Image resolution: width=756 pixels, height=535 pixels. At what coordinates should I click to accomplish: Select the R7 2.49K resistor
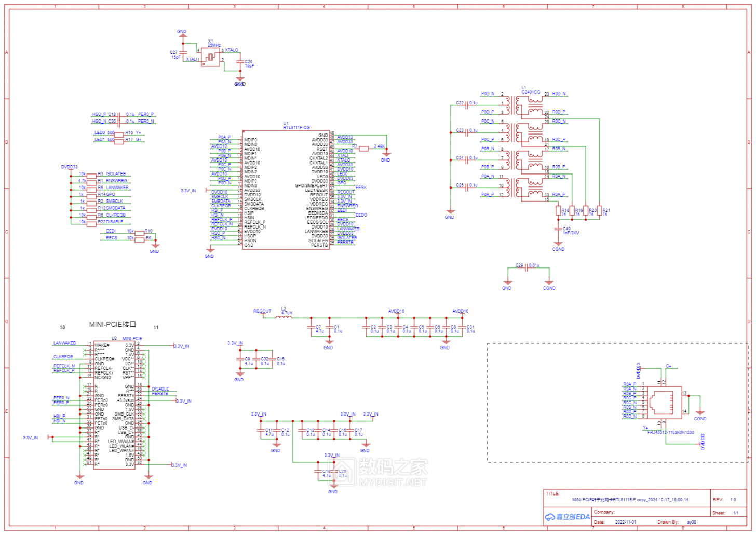pyautogui.click(x=364, y=149)
